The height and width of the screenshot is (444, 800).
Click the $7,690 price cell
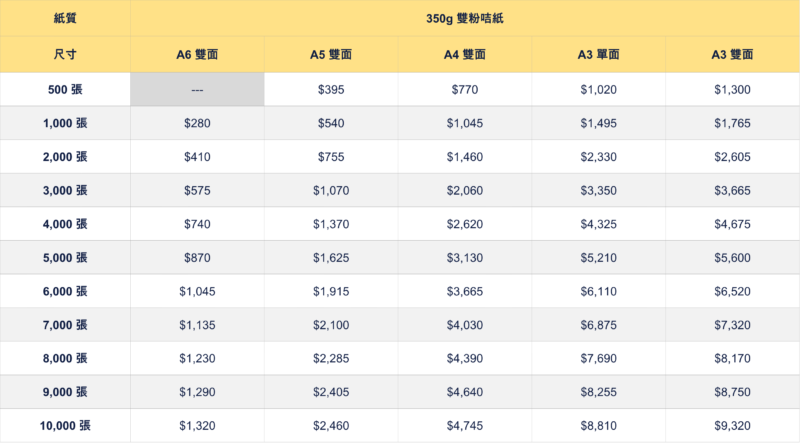[598, 358]
